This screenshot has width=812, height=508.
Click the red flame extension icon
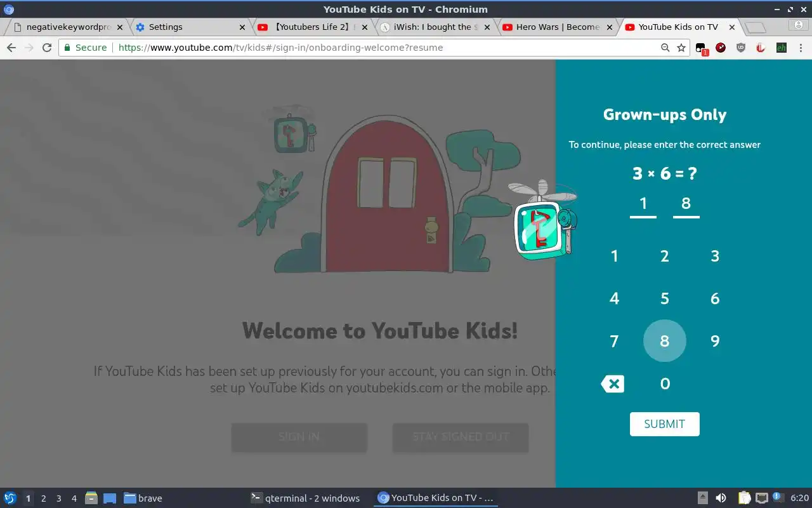tap(761, 48)
